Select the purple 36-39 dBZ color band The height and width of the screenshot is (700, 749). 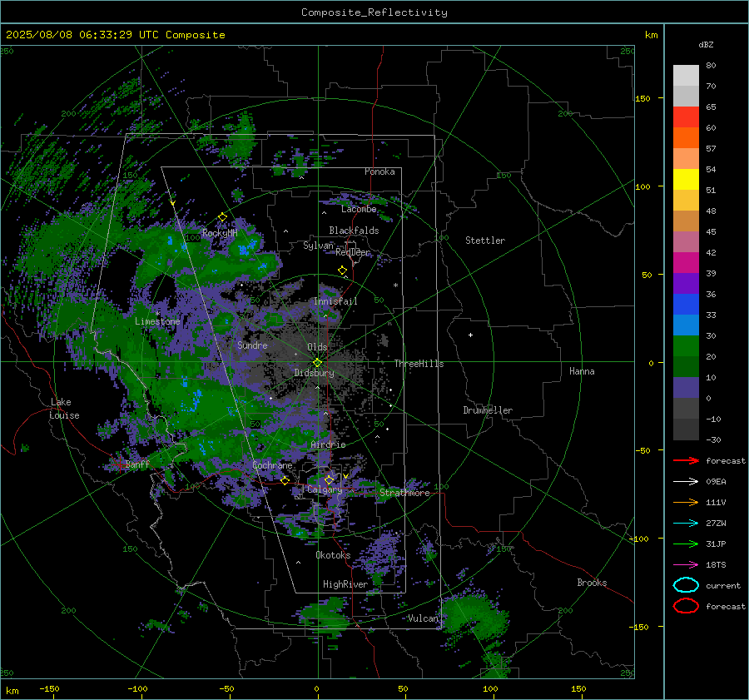[686, 284]
